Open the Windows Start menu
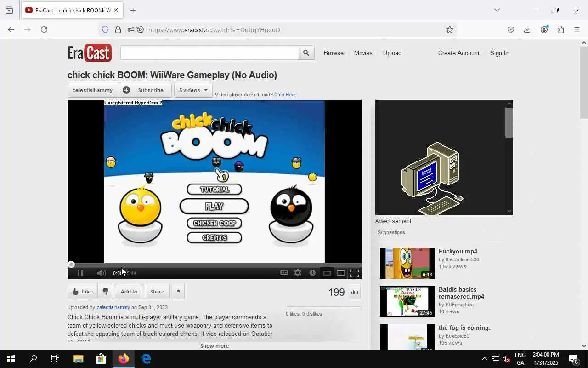The width and height of the screenshot is (588, 368). pos(11,359)
